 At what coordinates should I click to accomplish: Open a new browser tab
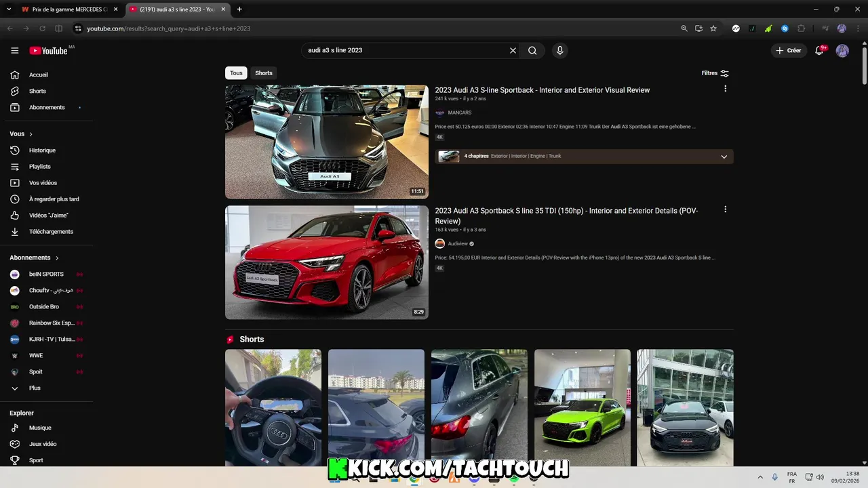click(239, 9)
